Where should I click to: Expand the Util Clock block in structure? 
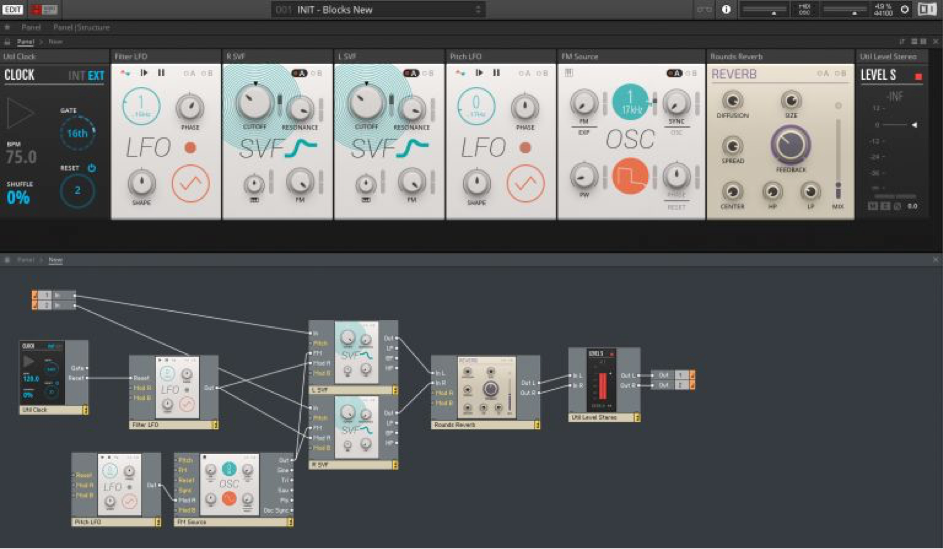pyautogui.click(x=84, y=410)
